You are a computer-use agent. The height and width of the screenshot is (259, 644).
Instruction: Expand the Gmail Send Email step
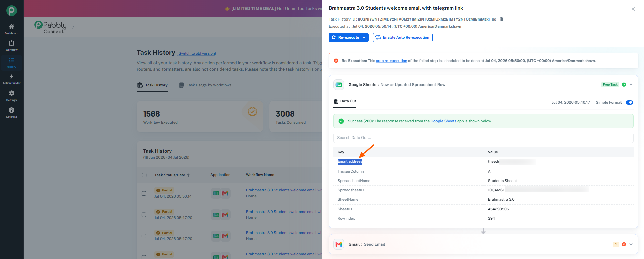(x=631, y=244)
